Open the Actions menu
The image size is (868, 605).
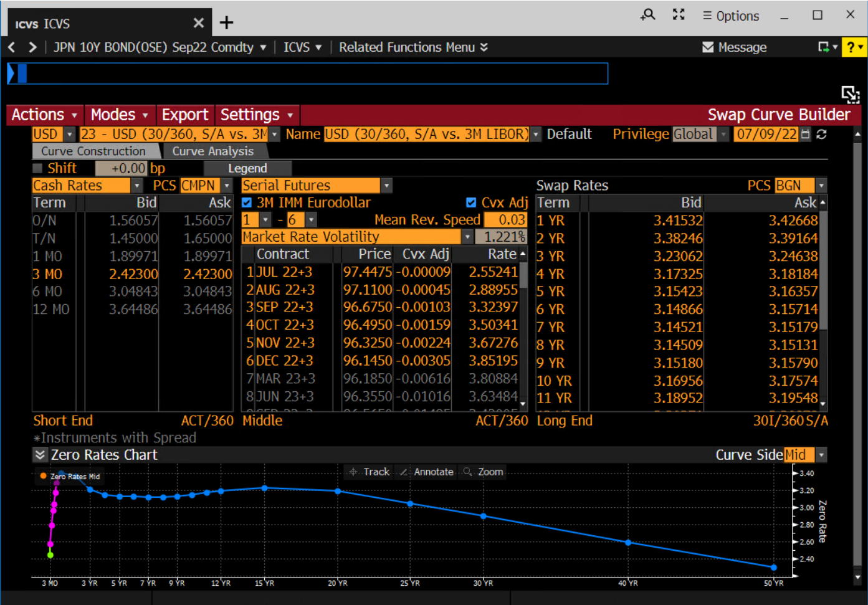[x=44, y=115]
